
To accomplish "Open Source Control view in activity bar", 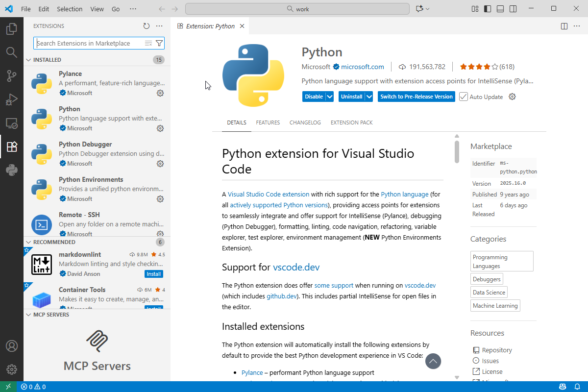I will [12, 75].
